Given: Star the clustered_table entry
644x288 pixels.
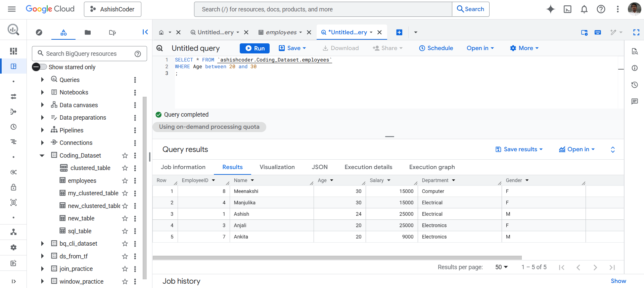Looking at the screenshot, I should 125,168.
